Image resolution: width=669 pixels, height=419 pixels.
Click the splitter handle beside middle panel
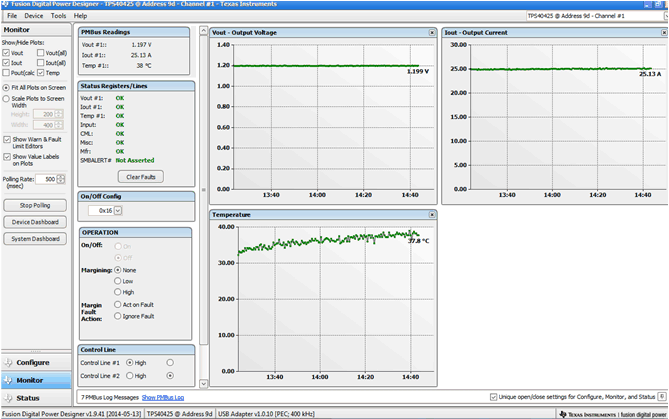pos(204,189)
